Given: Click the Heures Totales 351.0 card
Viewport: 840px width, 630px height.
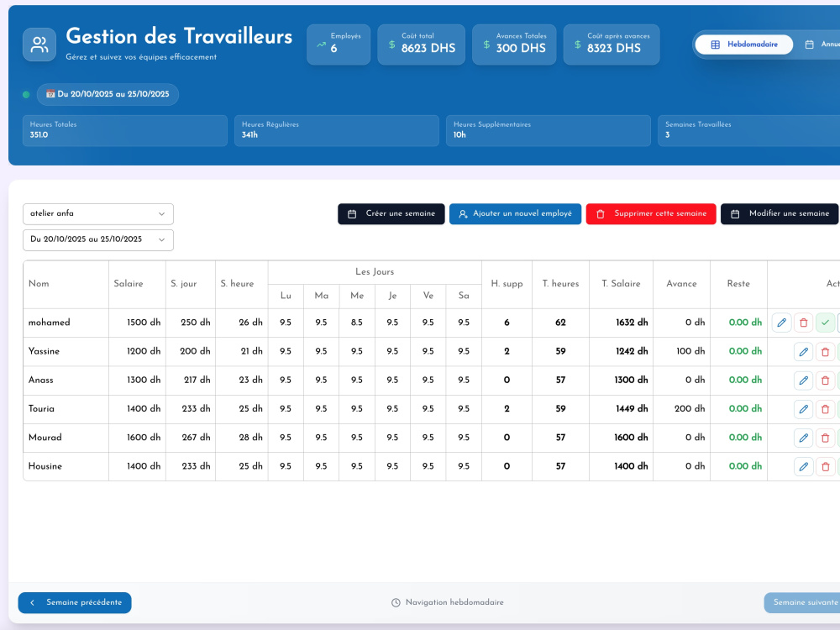Looking at the screenshot, I should point(125,130).
